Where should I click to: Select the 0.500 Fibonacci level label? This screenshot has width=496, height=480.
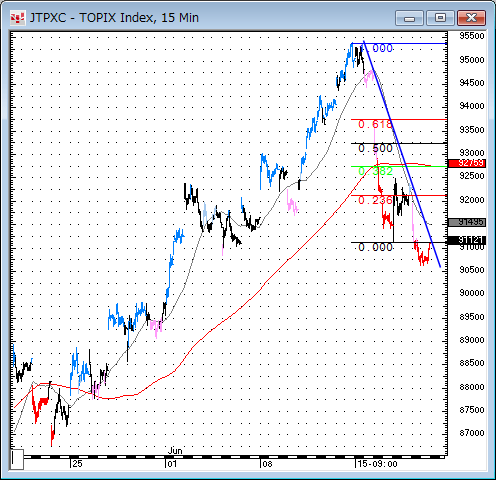375,148
